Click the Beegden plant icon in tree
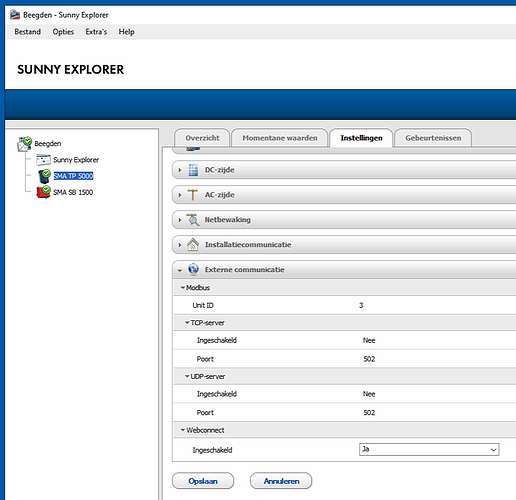516x500 pixels. (24, 144)
